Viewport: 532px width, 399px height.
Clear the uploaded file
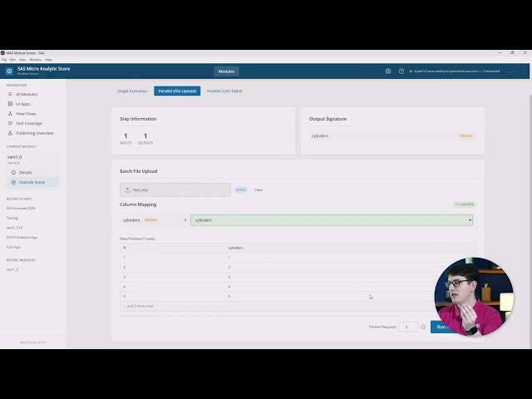tap(259, 190)
